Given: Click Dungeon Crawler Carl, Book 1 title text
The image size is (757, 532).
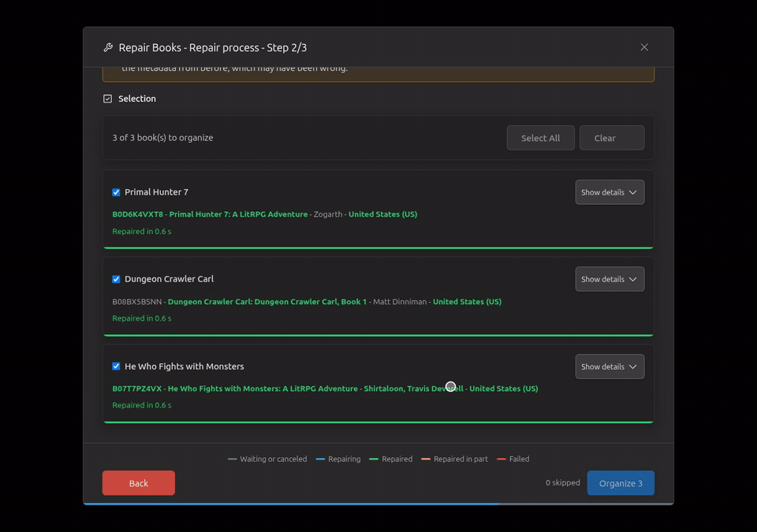Looking at the screenshot, I should (x=267, y=302).
